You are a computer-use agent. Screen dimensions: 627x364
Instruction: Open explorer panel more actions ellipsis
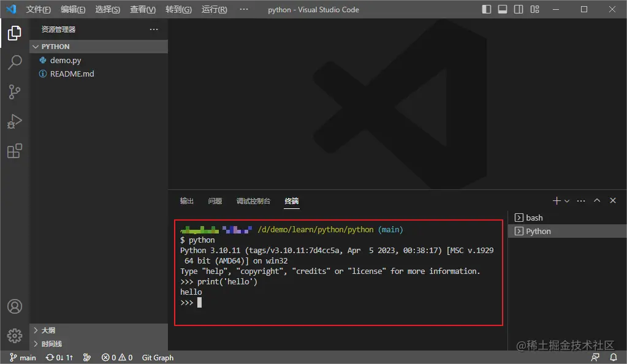tap(154, 29)
